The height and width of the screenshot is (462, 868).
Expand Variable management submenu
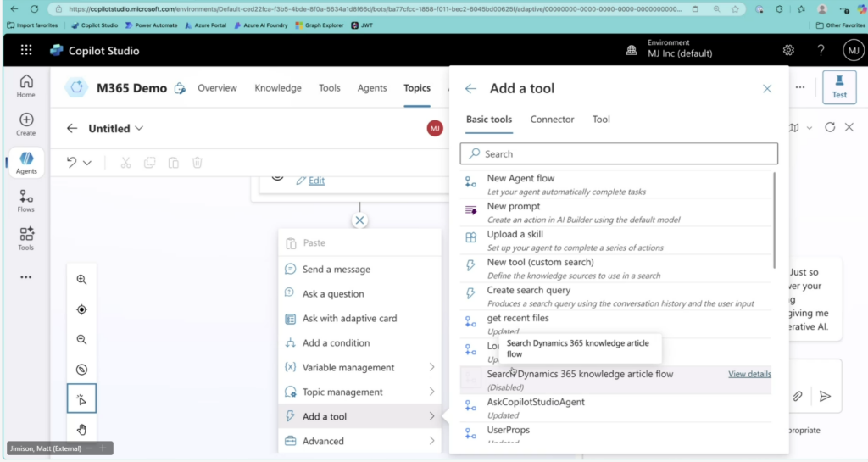pos(359,367)
